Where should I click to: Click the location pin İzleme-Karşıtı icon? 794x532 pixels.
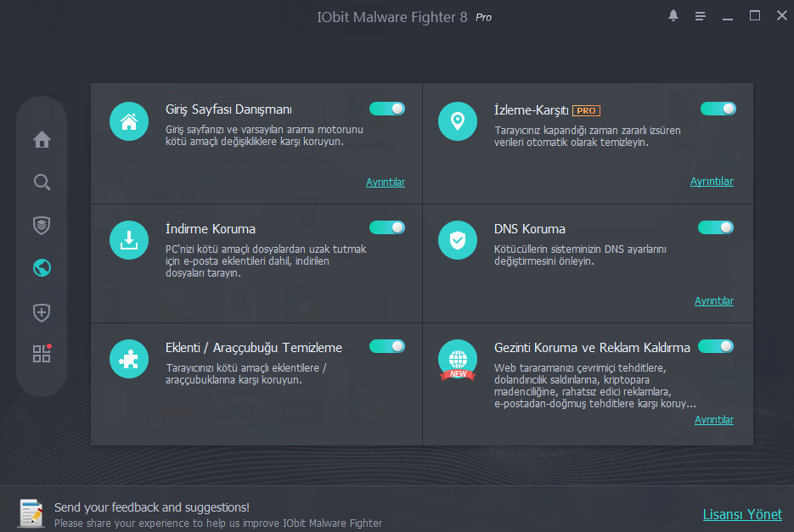click(x=458, y=121)
